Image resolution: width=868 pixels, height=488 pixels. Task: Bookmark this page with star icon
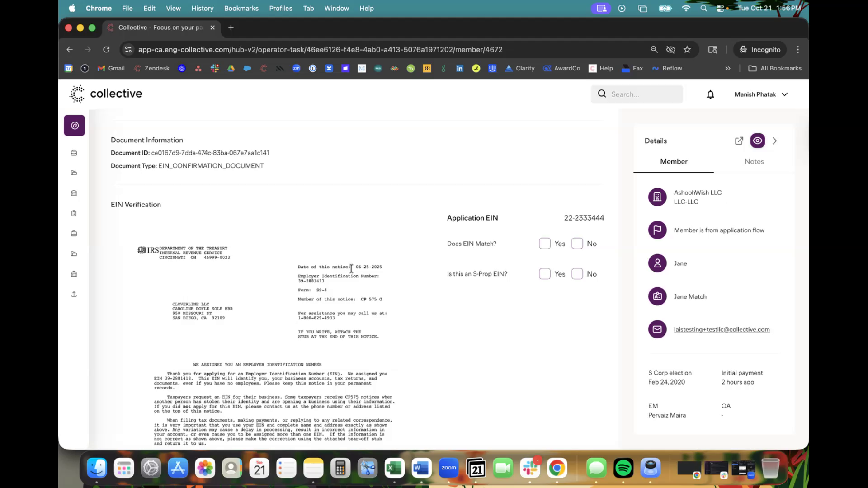[687, 50]
